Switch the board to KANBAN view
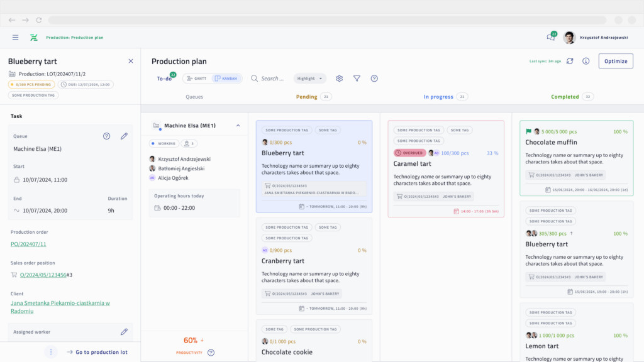 click(x=227, y=78)
